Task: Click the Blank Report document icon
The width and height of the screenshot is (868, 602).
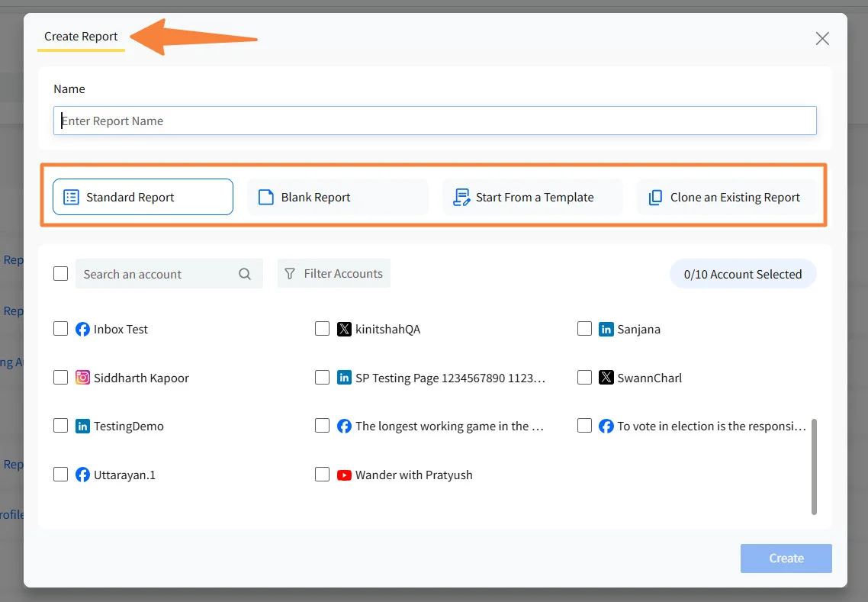Action: pyautogui.click(x=265, y=196)
